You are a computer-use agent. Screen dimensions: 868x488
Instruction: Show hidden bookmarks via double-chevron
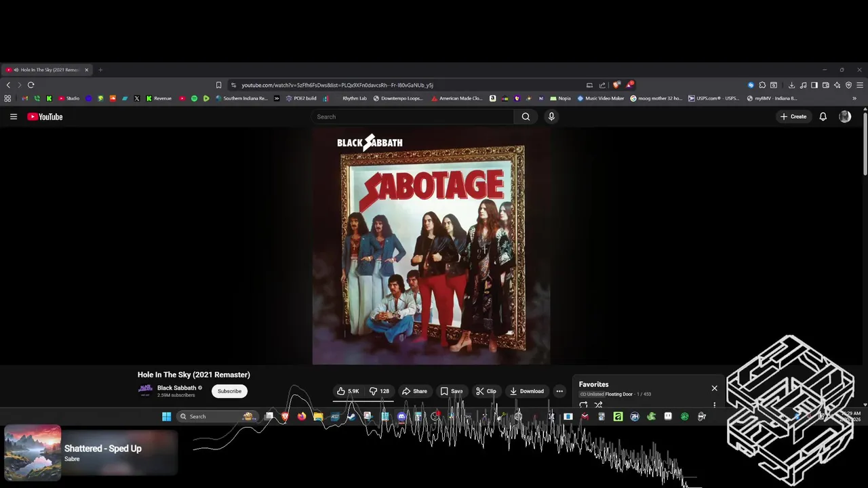point(854,98)
